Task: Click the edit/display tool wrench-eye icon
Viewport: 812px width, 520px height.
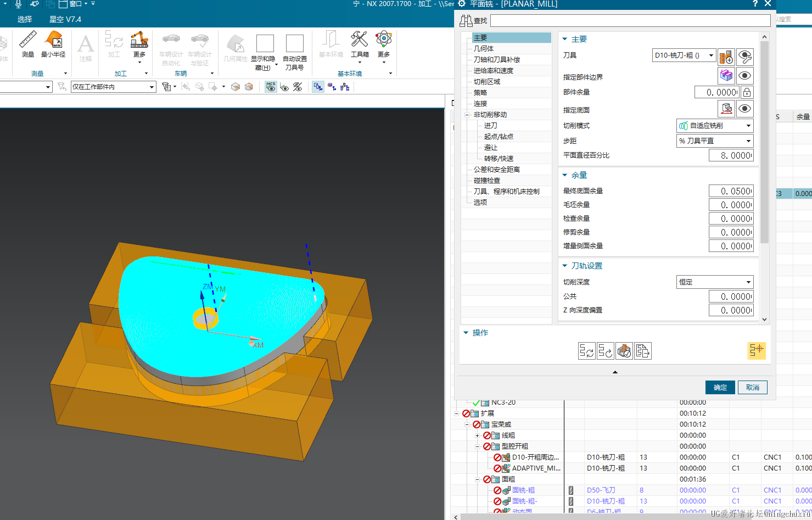Action: click(x=744, y=57)
